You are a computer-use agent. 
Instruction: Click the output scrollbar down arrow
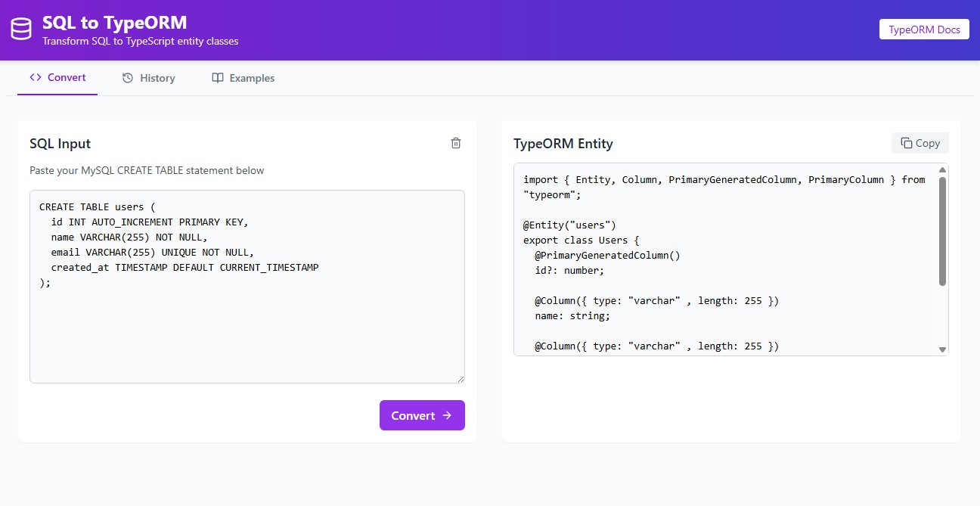[x=942, y=349]
